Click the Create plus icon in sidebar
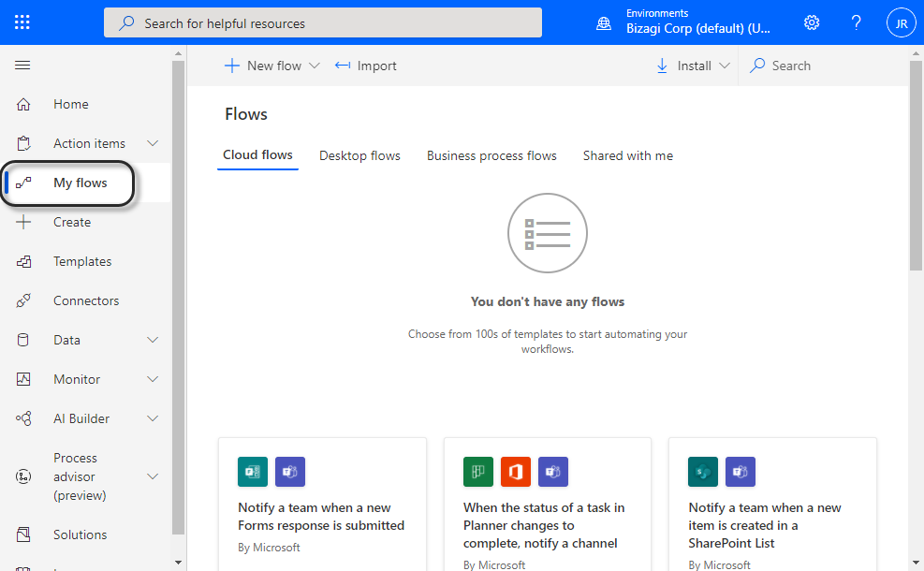 point(23,222)
